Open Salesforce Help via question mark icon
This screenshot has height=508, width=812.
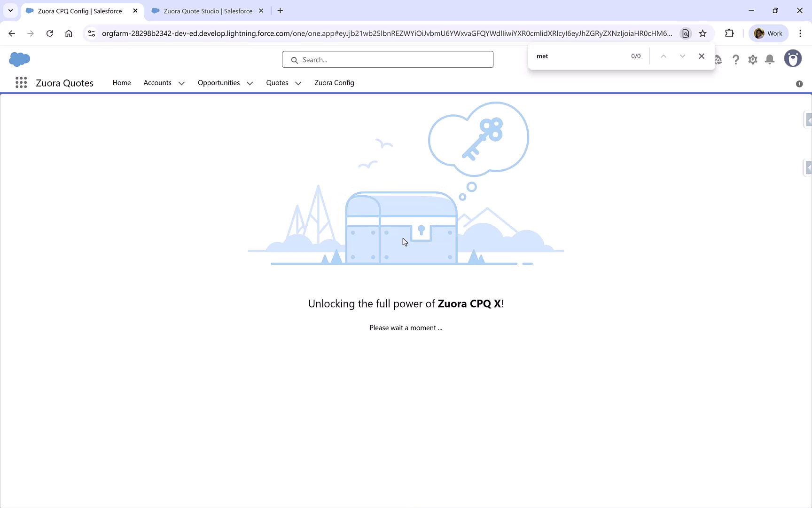(736, 60)
